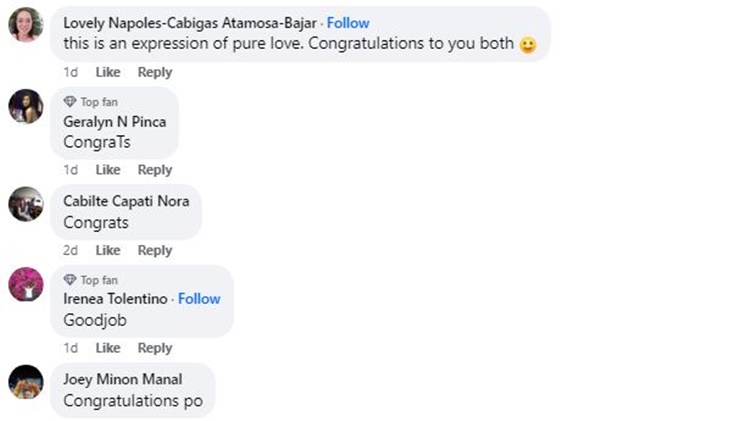
Task: Open Geralyn N Pinca's avatar
Action: click(26, 105)
